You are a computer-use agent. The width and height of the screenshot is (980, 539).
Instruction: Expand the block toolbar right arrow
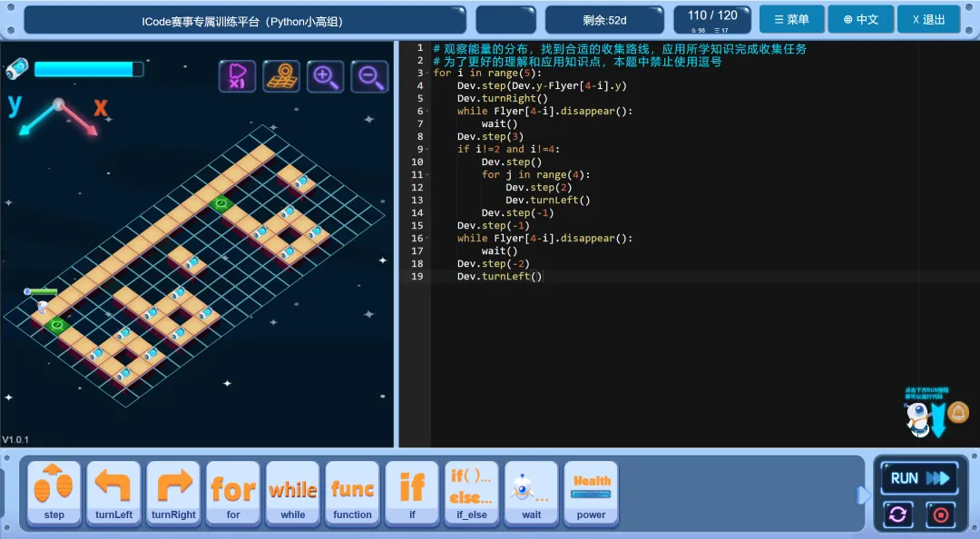[x=863, y=495]
